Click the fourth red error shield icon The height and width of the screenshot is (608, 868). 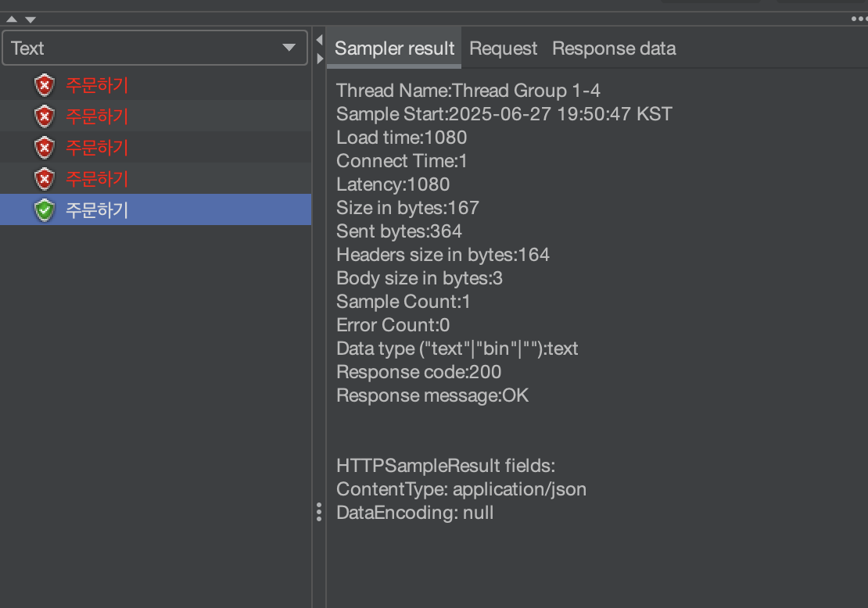click(45, 179)
